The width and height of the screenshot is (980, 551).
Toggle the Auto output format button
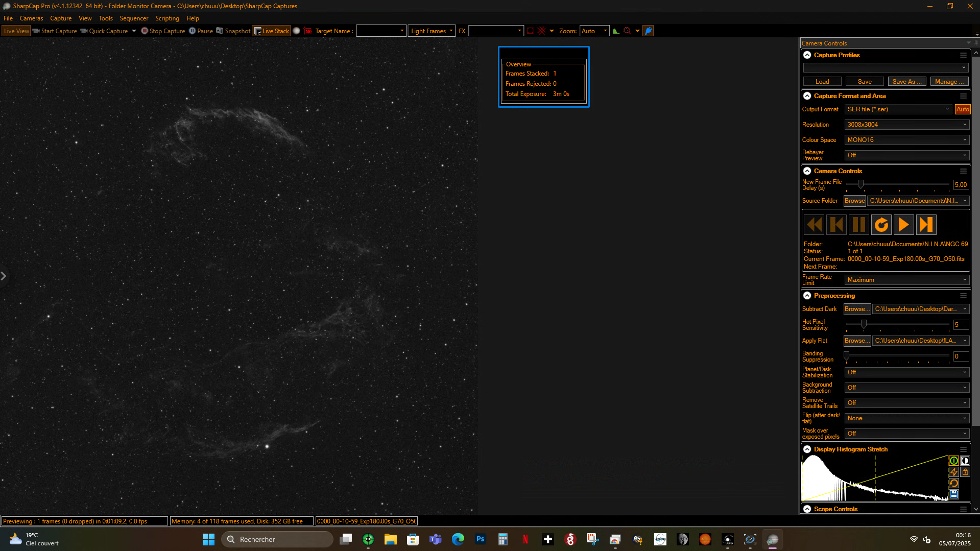click(962, 109)
